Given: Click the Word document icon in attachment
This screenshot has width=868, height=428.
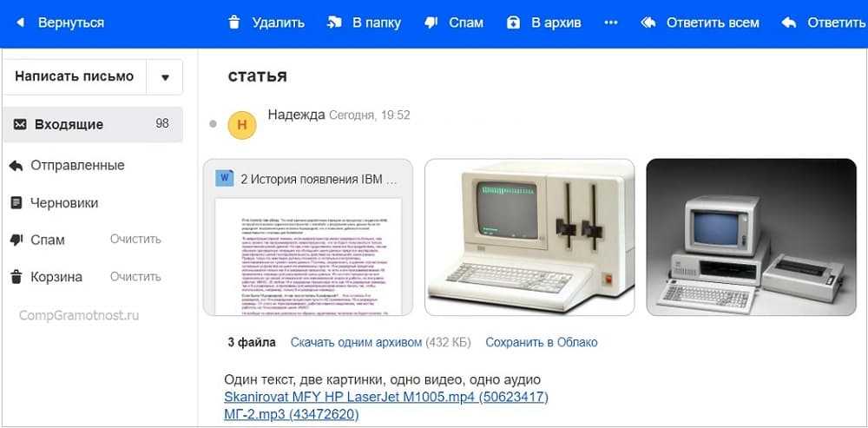Looking at the screenshot, I should point(224,178).
